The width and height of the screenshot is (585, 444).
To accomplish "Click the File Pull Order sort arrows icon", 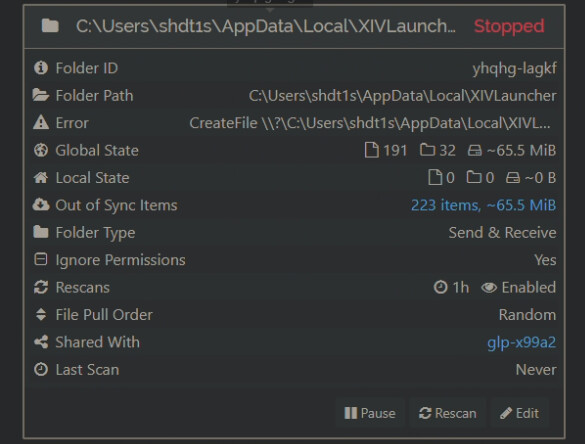I will click(x=41, y=315).
